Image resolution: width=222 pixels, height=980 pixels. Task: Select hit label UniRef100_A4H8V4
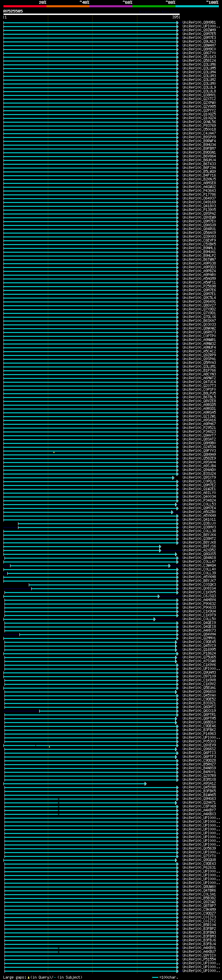pos(199,600)
